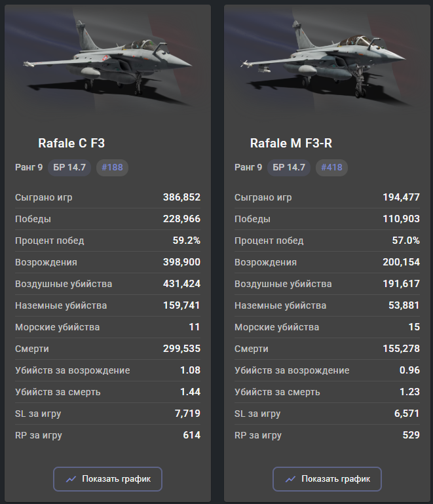Click the БР 14.7 badge on Rafale C F3
433x504 pixels.
tap(69, 167)
